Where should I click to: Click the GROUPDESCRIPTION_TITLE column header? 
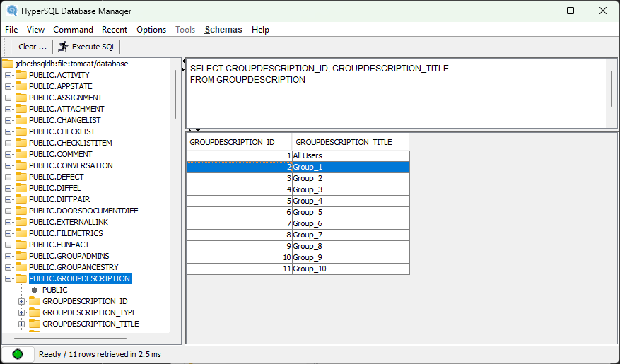click(x=351, y=142)
